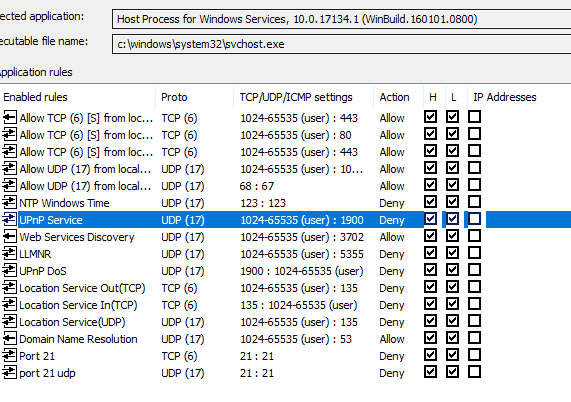Click the L column header
The image size is (571, 402).
click(x=456, y=97)
